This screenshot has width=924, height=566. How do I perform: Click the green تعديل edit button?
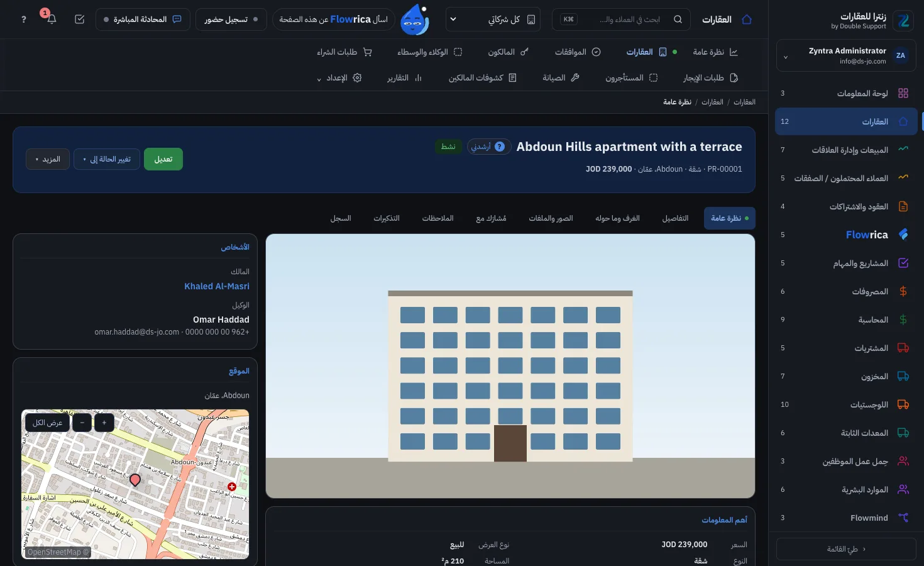(163, 159)
